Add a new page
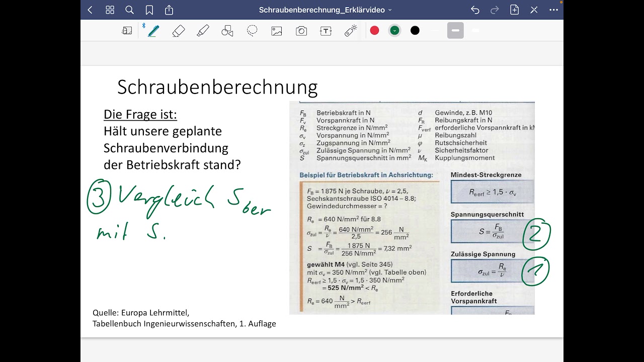This screenshot has height=362, width=644. click(x=514, y=10)
